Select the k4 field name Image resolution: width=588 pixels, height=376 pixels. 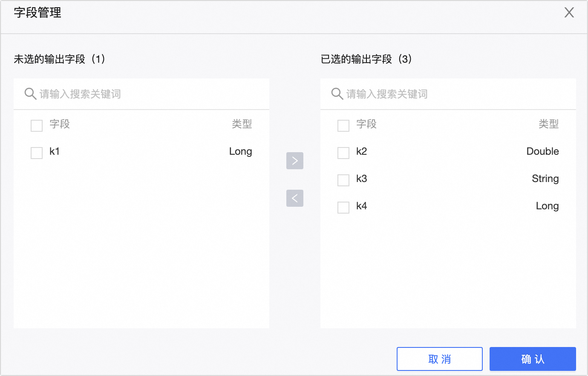point(362,206)
